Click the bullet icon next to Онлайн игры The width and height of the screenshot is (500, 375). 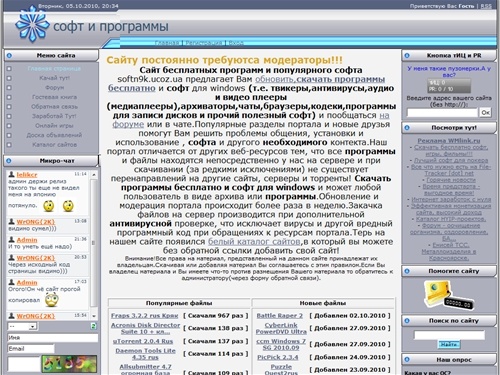click(x=9, y=126)
